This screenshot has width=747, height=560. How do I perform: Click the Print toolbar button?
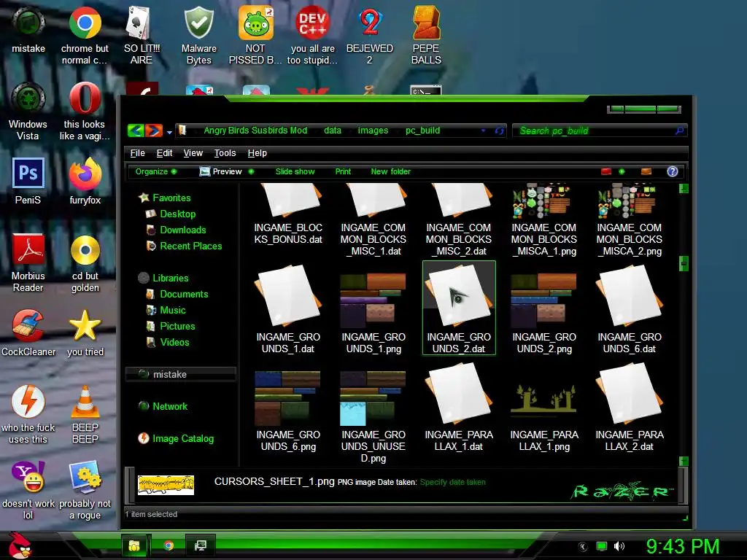(343, 171)
